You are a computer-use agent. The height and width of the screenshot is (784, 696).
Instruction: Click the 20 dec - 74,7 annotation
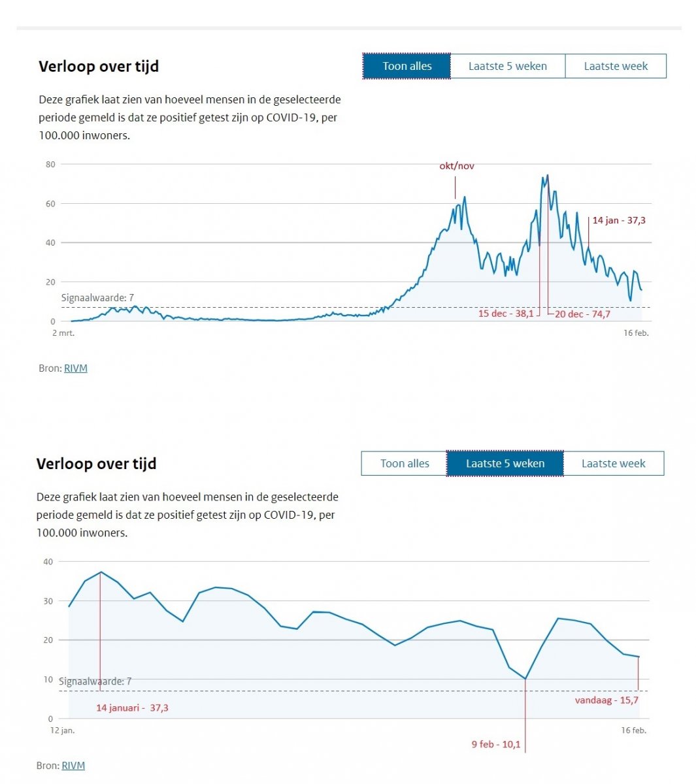click(x=582, y=314)
